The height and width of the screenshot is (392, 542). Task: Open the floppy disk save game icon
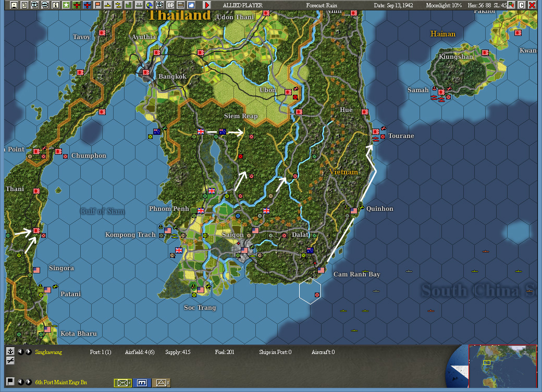click(14, 5)
